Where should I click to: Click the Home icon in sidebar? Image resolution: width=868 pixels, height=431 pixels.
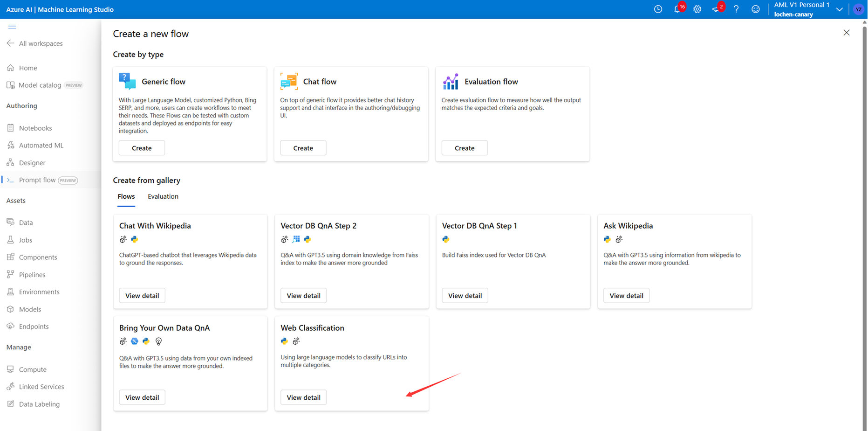[10, 68]
